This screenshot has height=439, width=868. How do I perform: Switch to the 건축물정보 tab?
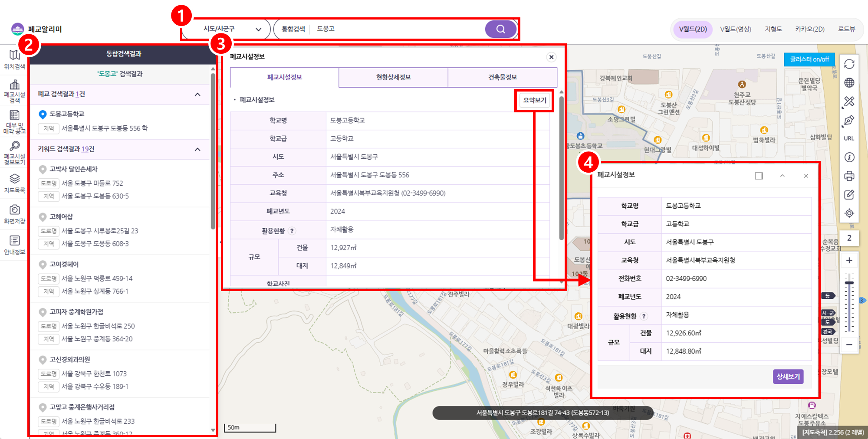(x=502, y=77)
